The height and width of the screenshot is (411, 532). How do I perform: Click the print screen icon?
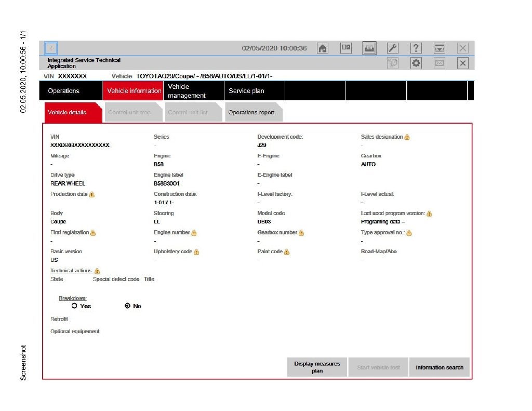click(x=369, y=48)
